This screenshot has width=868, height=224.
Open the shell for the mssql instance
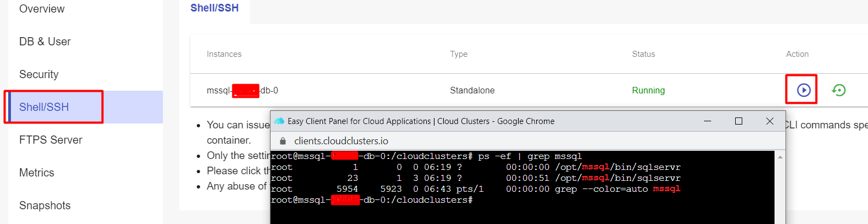[x=803, y=90]
